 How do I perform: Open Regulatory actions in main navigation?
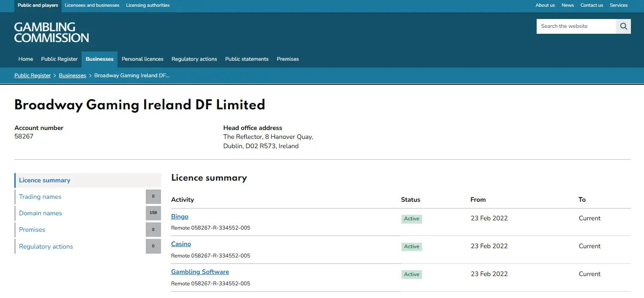pyautogui.click(x=194, y=59)
